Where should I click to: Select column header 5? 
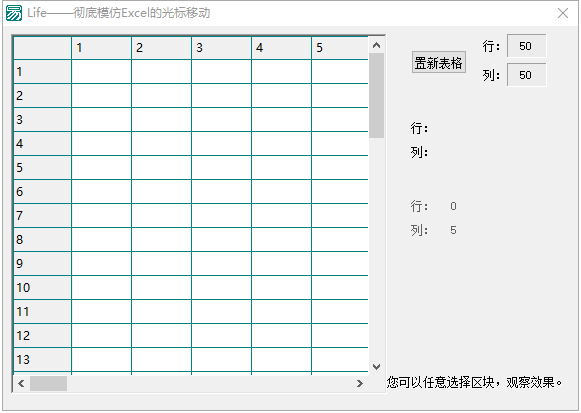340,48
